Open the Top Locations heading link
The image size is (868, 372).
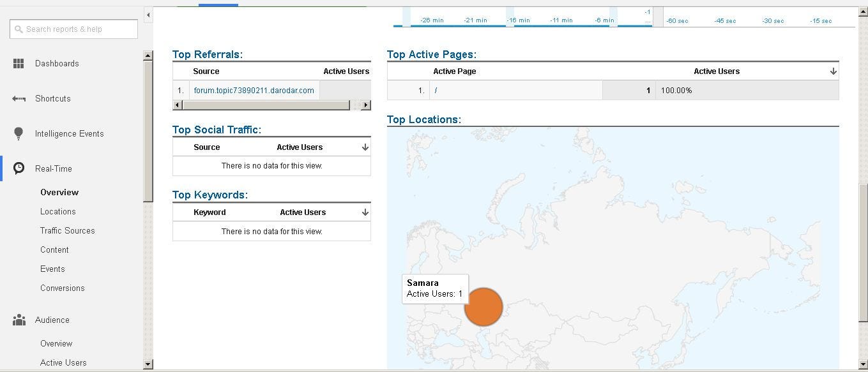(424, 119)
